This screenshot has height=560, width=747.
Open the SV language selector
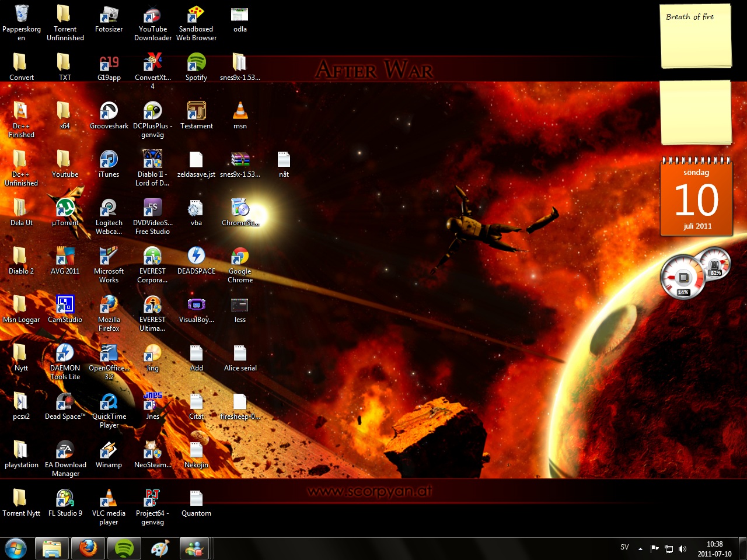624,548
